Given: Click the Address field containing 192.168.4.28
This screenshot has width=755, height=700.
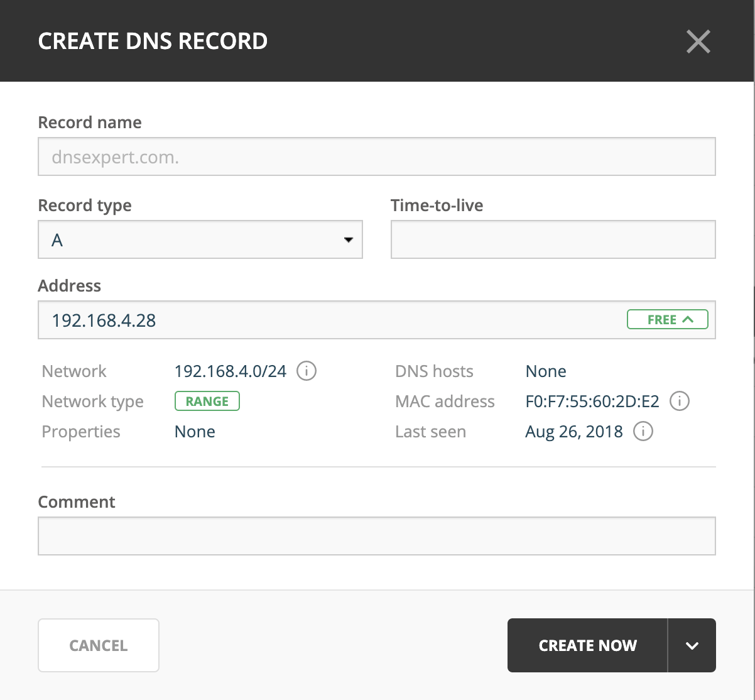Looking at the screenshot, I should (x=327, y=320).
